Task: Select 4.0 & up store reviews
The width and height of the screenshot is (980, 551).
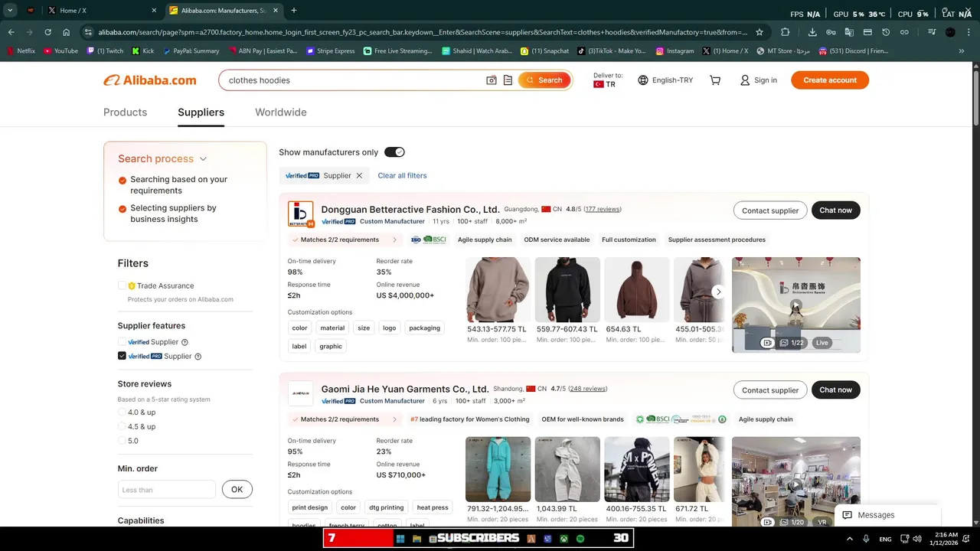Action: 122,412
